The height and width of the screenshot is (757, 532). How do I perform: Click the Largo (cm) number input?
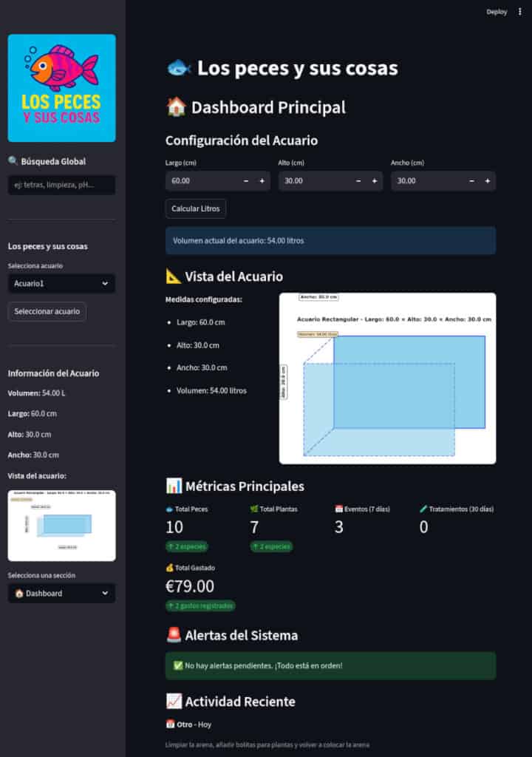(201, 181)
